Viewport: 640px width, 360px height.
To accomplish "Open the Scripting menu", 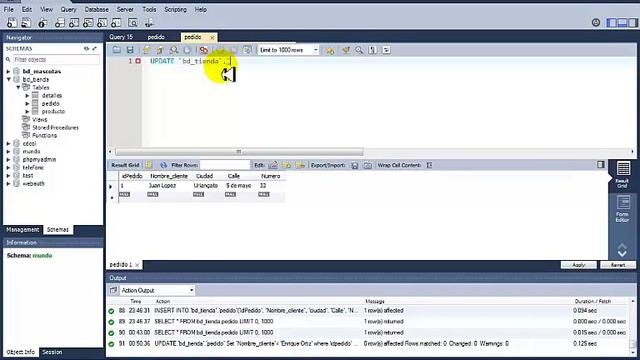I will 176,9.
